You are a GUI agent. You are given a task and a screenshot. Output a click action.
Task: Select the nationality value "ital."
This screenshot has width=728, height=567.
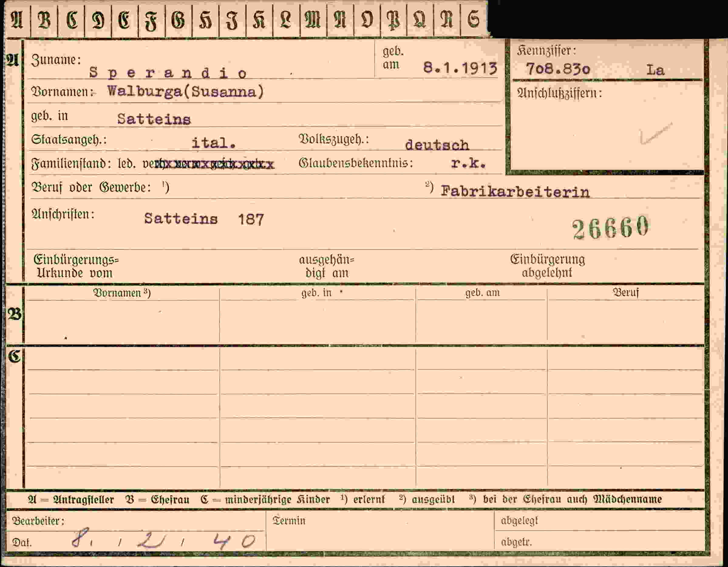214,143
